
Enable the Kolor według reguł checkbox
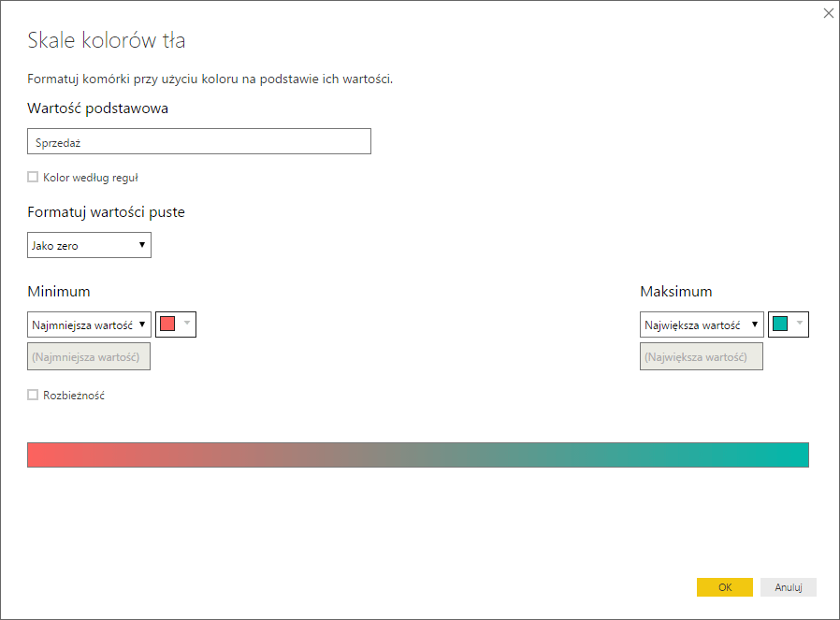pos(33,177)
